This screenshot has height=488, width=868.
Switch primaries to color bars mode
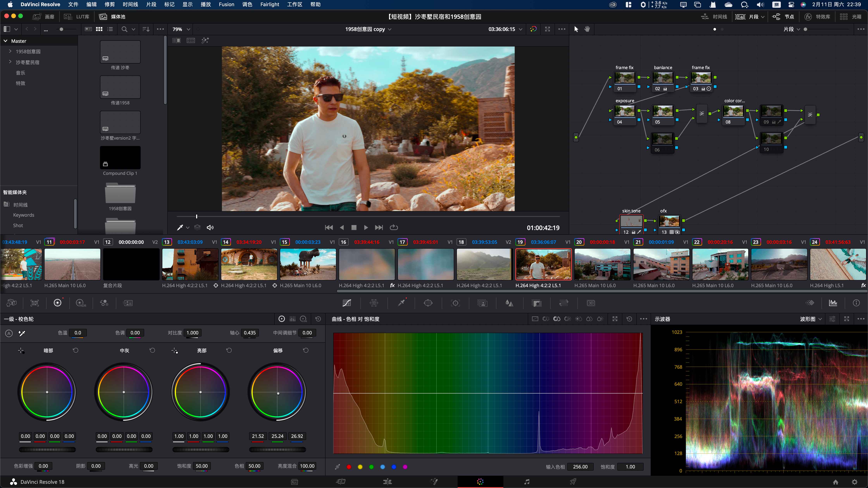tap(293, 319)
